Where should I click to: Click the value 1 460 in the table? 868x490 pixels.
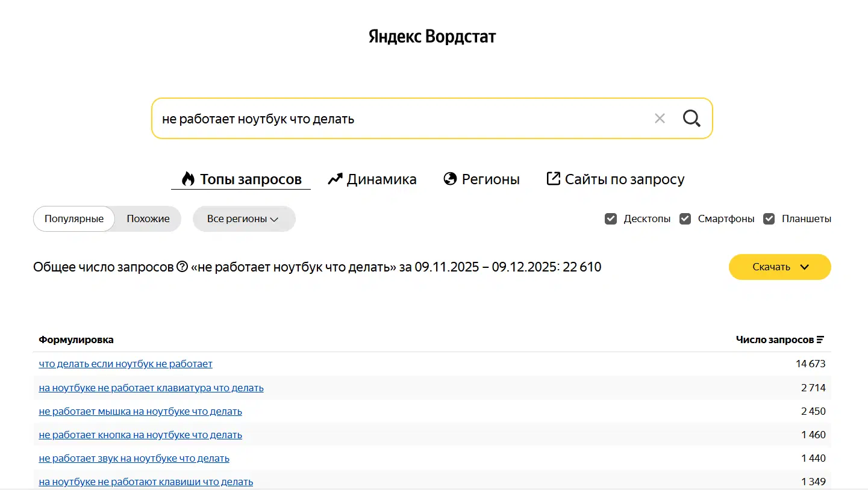click(x=814, y=435)
